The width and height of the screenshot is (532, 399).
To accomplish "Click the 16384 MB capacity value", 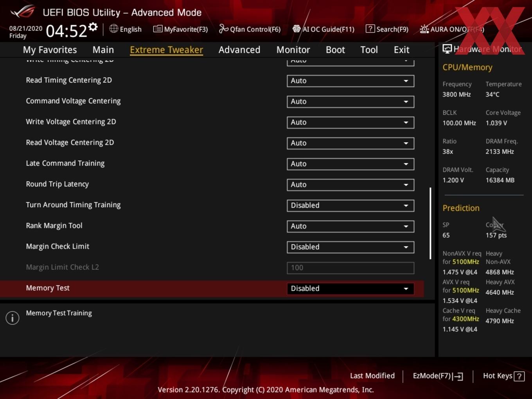I will pos(500,180).
